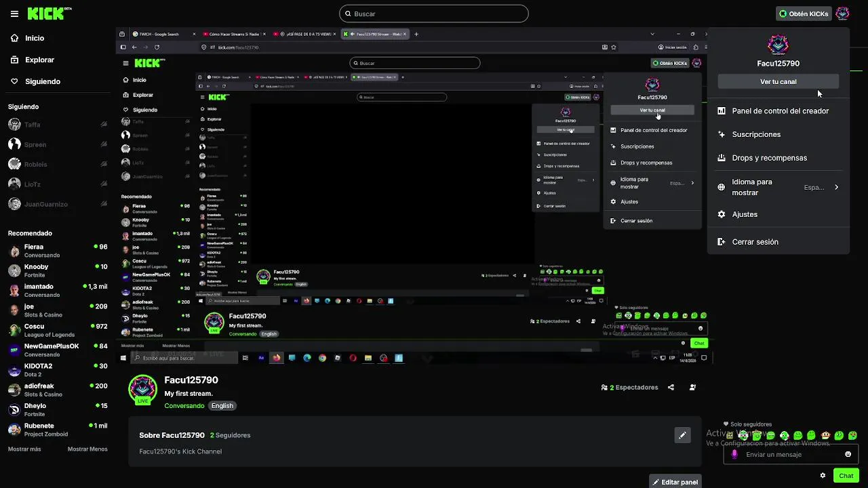
Task: Open NewGamePlusOK recommended channel
Action: coord(57,350)
